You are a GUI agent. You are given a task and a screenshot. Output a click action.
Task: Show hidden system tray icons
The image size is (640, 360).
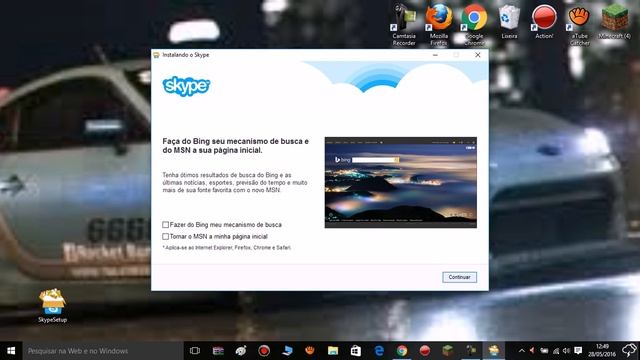point(522,351)
